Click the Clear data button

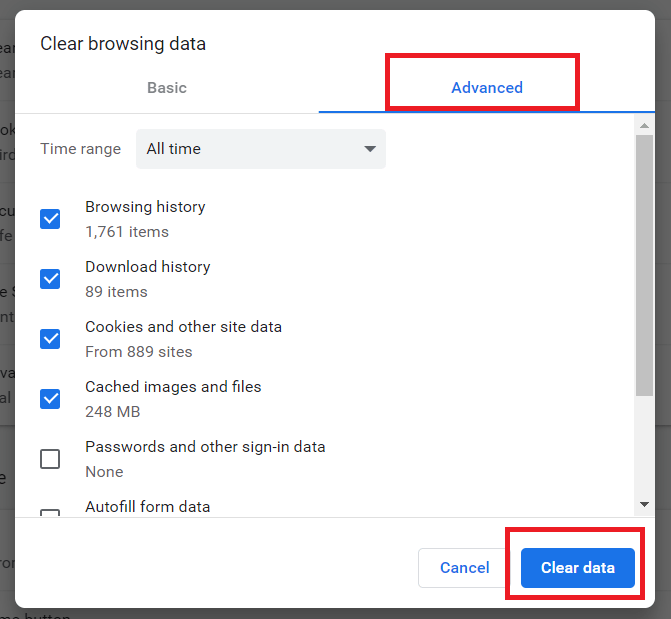(x=577, y=568)
